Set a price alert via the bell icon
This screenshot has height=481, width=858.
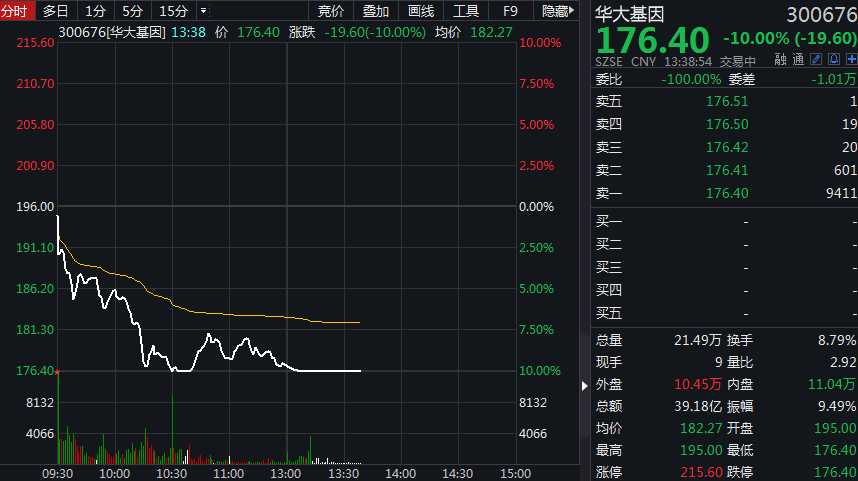(x=834, y=59)
